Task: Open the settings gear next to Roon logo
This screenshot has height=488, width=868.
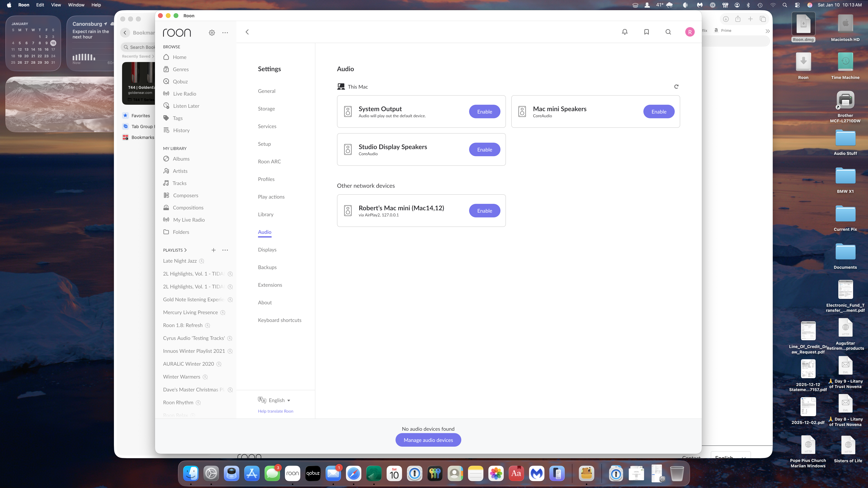Action: pos(212,33)
